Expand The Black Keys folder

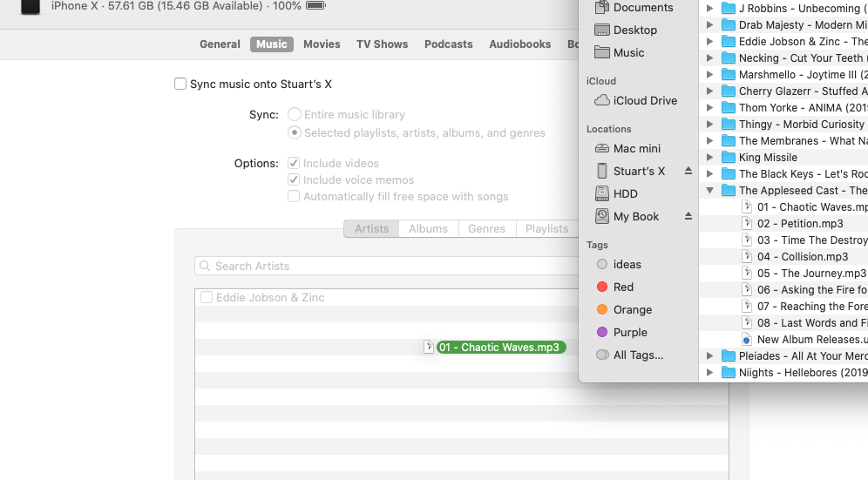click(x=709, y=174)
